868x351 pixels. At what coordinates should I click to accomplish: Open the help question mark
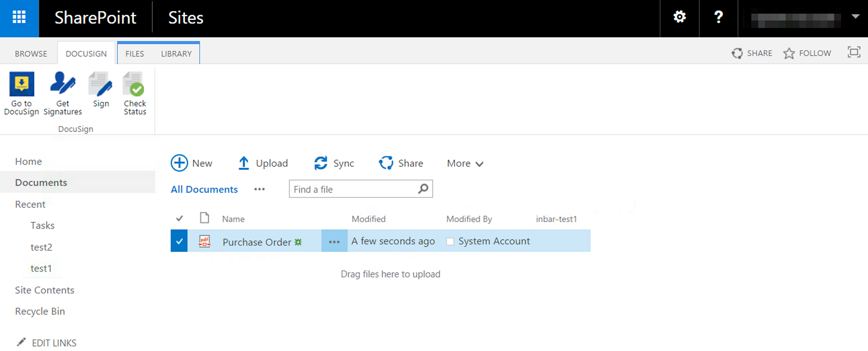tap(719, 17)
